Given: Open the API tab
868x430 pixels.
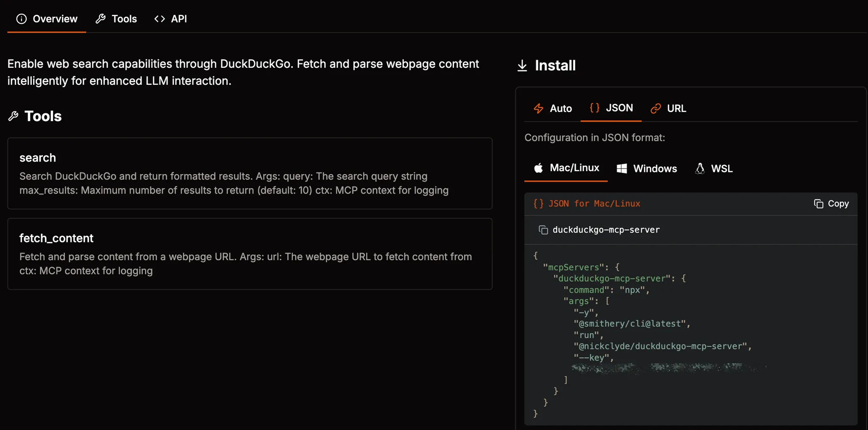Looking at the screenshot, I should click(170, 19).
